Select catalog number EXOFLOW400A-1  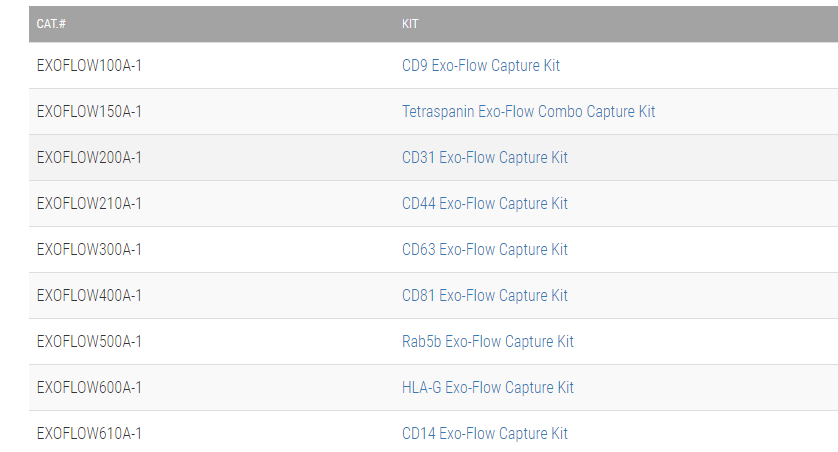pos(89,295)
